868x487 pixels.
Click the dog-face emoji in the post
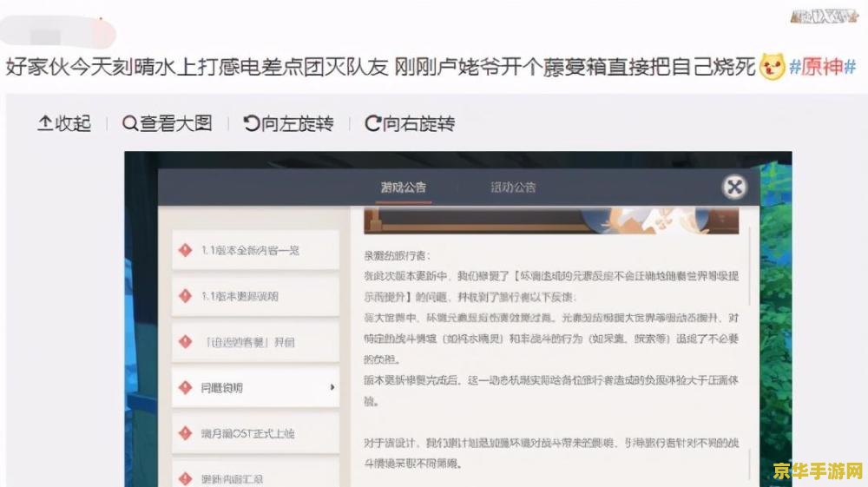coord(773,66)
